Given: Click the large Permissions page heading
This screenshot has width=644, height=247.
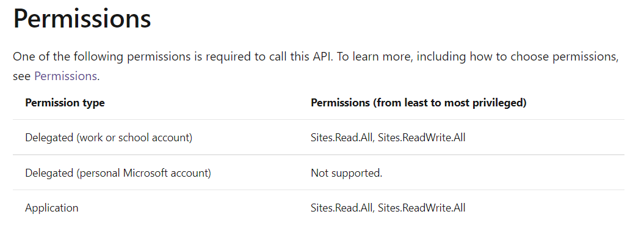Looking at the screenshot, I should tap(82, 18).
